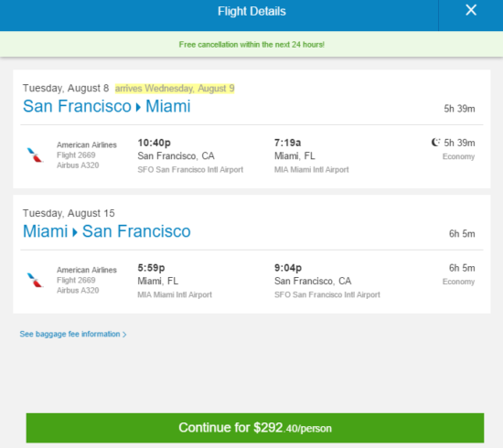Close the Flight Details dialog
The width and height of the screenshot is (503, 448).
pos(471,10)
